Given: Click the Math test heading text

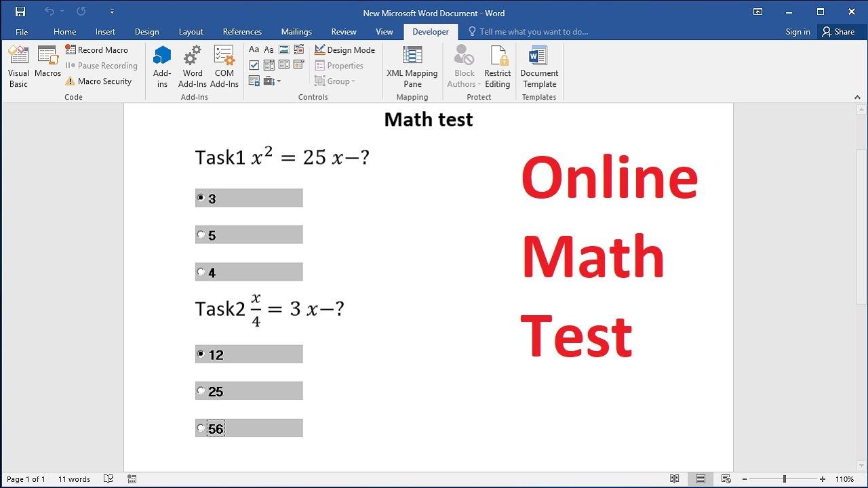Looking at the screenshot, I should point(429,119).
